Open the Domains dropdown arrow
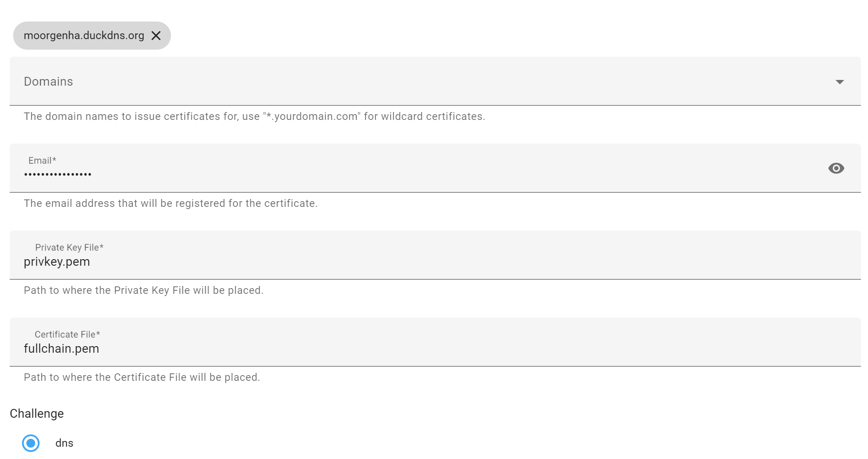Image resolution: width=868 pixels, height=459 pixels. coord(840,82)
